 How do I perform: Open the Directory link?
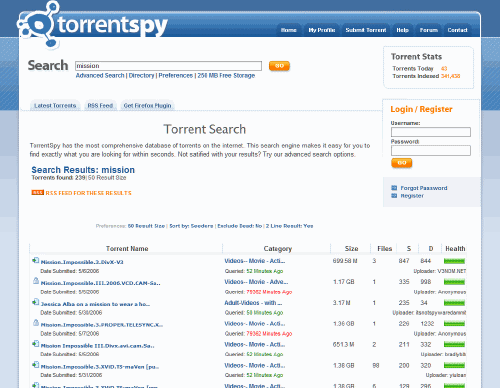(x=141, y=76)
